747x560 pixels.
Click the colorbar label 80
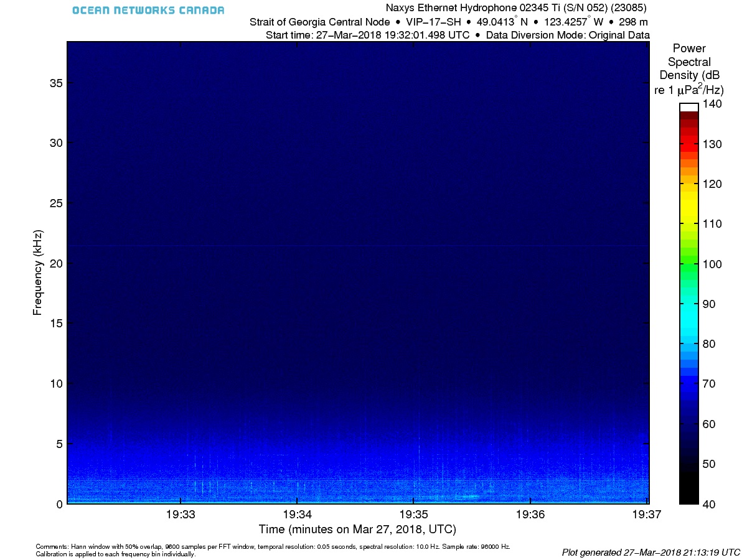(709, 344)
